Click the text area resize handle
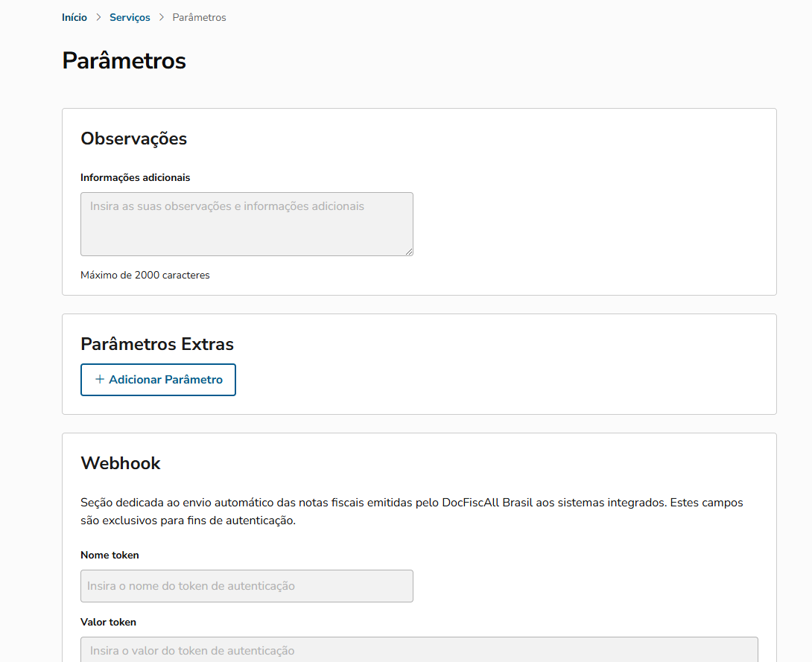 tap(408, 251)
